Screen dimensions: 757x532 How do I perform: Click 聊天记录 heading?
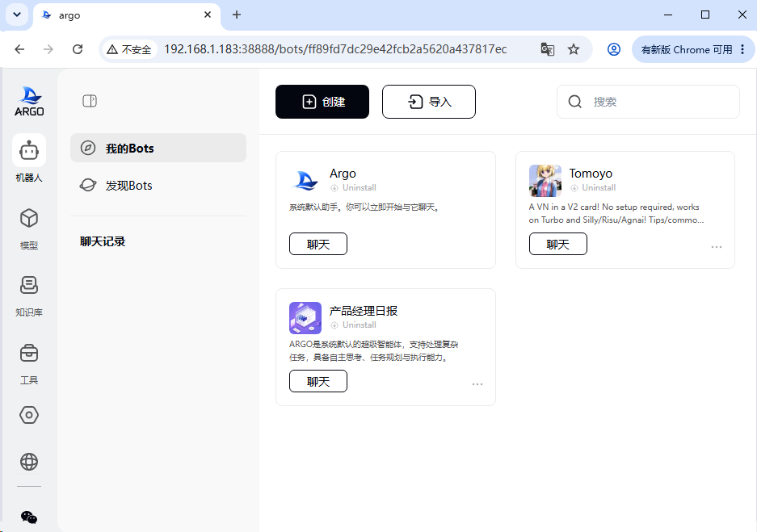[x=103, y=241]
